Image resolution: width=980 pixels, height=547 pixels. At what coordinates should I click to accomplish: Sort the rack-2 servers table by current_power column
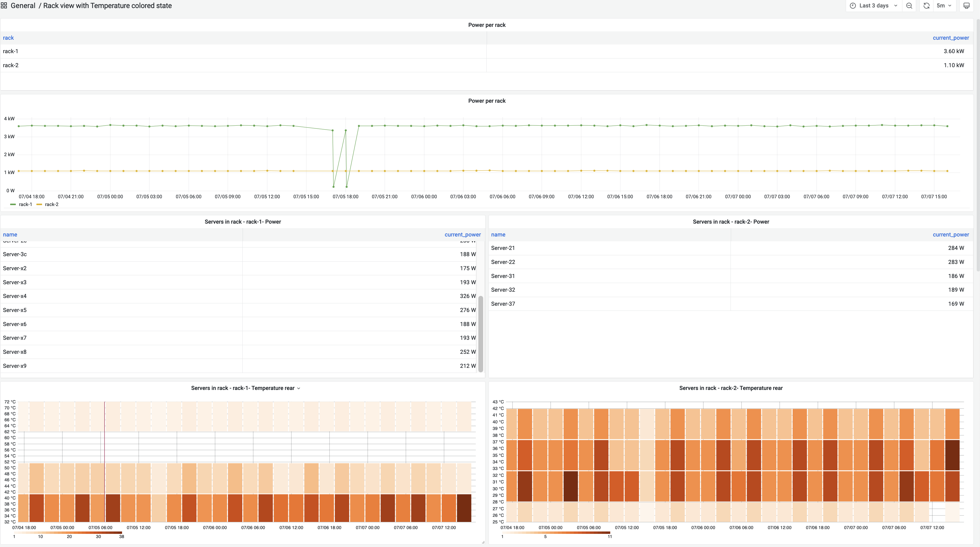[x=950, y=234]
